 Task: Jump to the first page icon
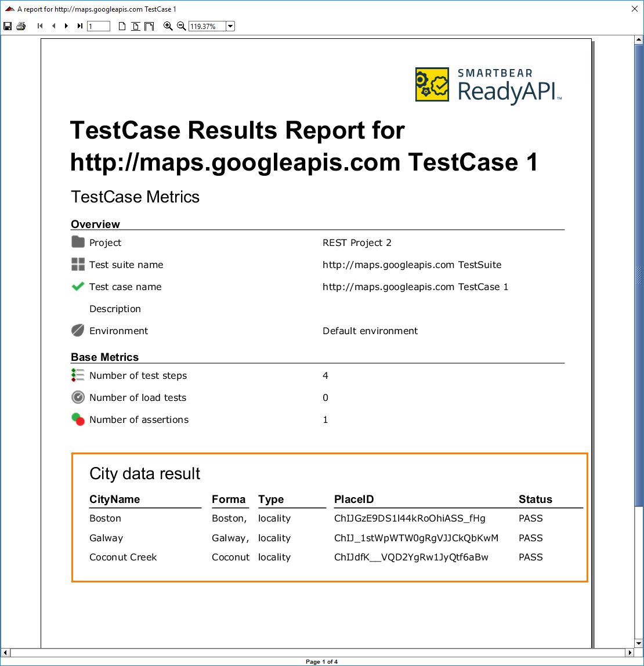[39, 26]
